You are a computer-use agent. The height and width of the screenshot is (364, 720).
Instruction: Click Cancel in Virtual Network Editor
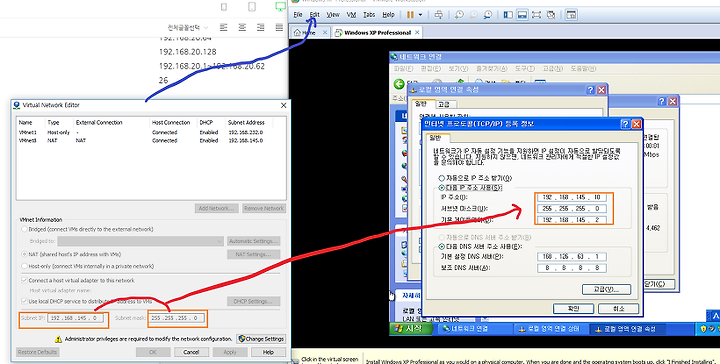[191, 352]
